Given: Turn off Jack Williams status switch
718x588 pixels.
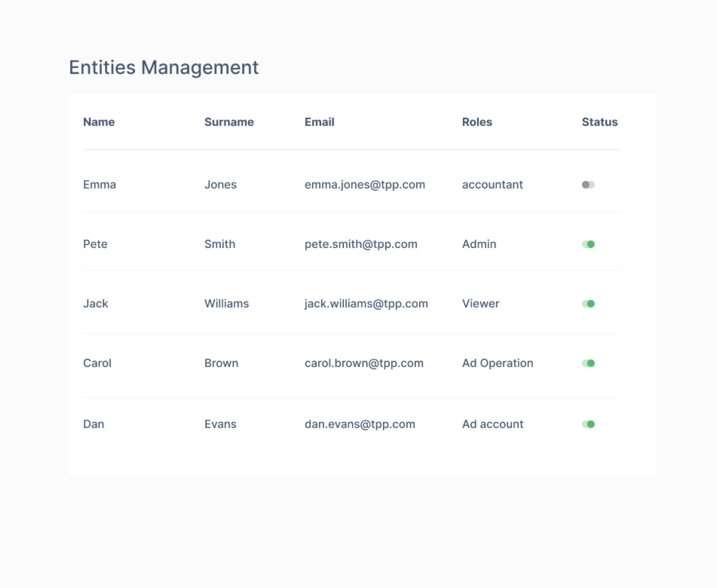Looking at the screenshot, I should pos(588,304).
